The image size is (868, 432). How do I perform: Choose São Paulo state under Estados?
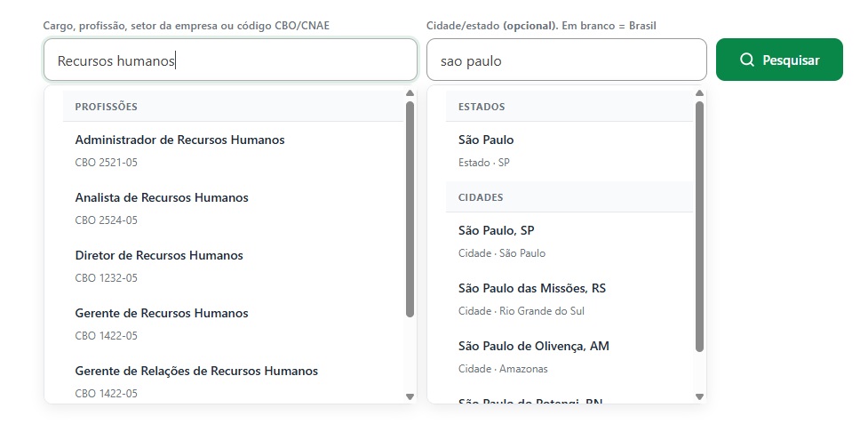569,150
